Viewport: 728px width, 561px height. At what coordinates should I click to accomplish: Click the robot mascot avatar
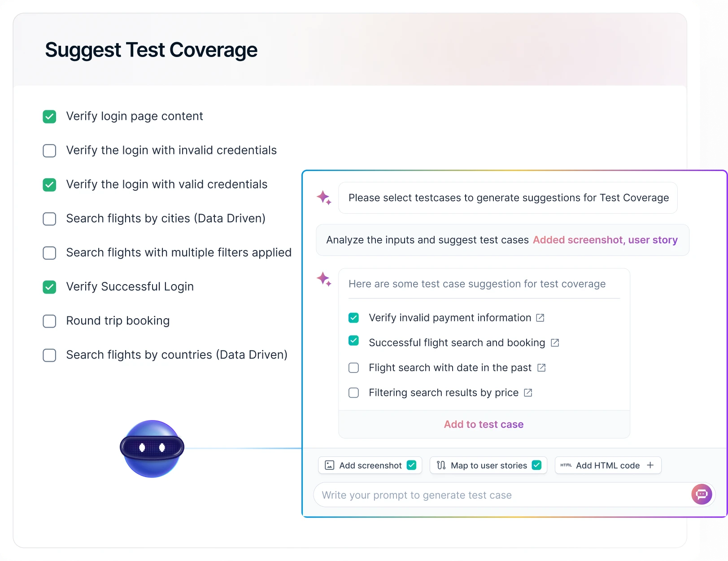tap(152, 448)
